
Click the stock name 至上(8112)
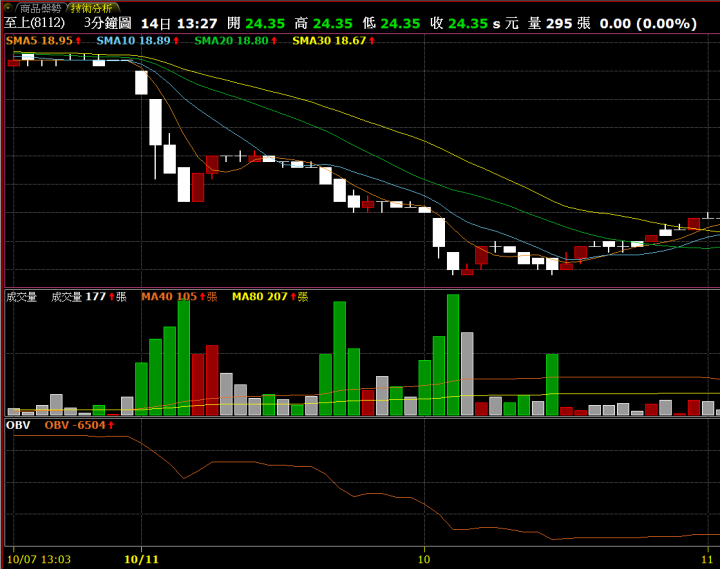(35, 23)
